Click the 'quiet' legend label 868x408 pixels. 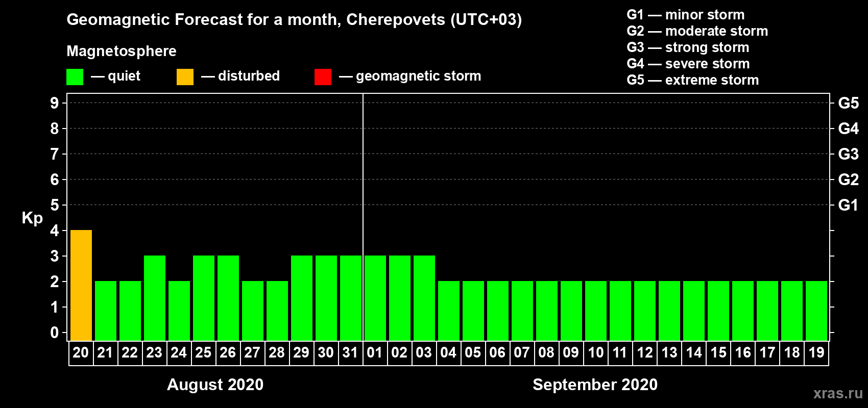tap(124, 76)
